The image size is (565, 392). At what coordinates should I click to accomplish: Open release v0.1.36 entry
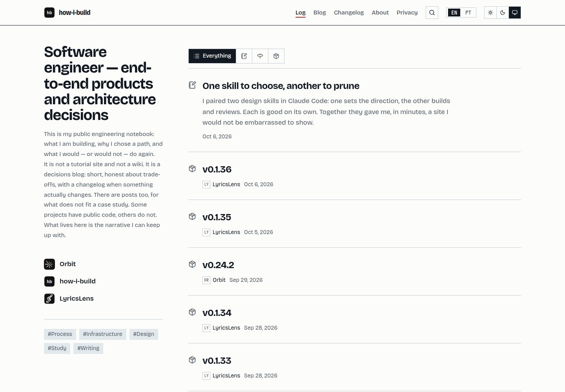217,169
